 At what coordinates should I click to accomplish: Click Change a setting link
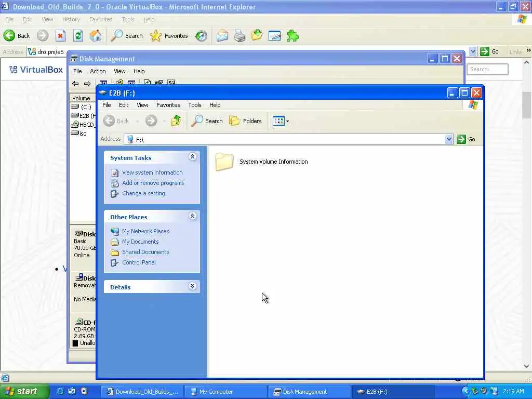click(x=143, y=193)
